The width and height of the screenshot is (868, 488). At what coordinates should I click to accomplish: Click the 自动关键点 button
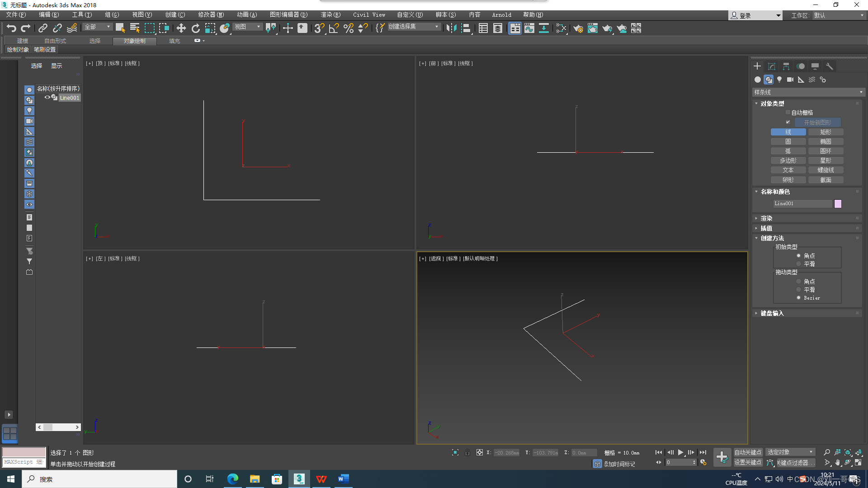point(748,452)
